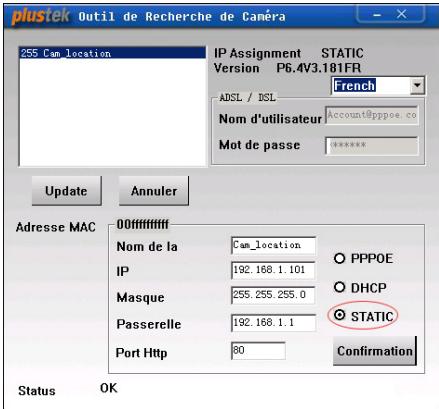Click the Nom de la camera name field

(x=273, y=245)
